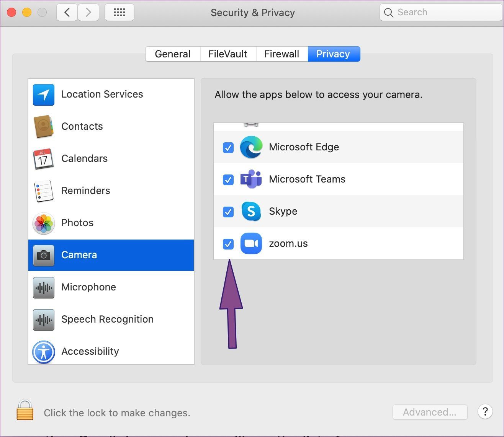Switch to the General tab
The height and width of the screenshot is (437, 504).
tap(173, 54)
